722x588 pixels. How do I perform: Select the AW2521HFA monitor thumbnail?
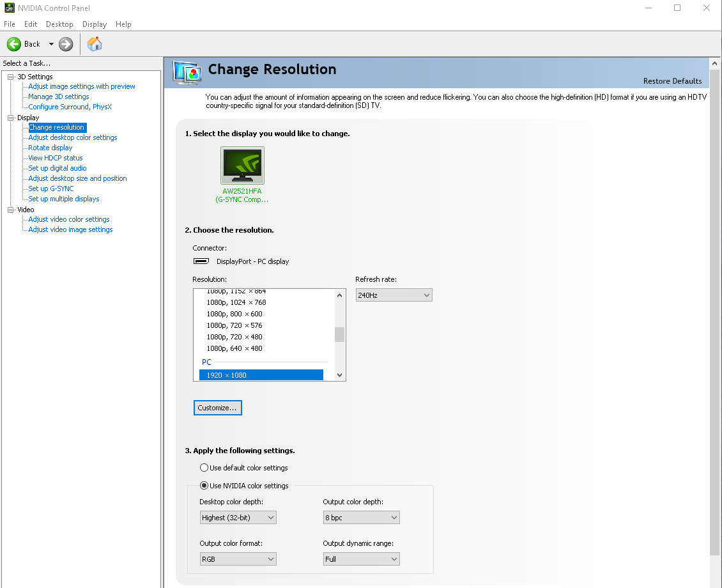(242, 166)
